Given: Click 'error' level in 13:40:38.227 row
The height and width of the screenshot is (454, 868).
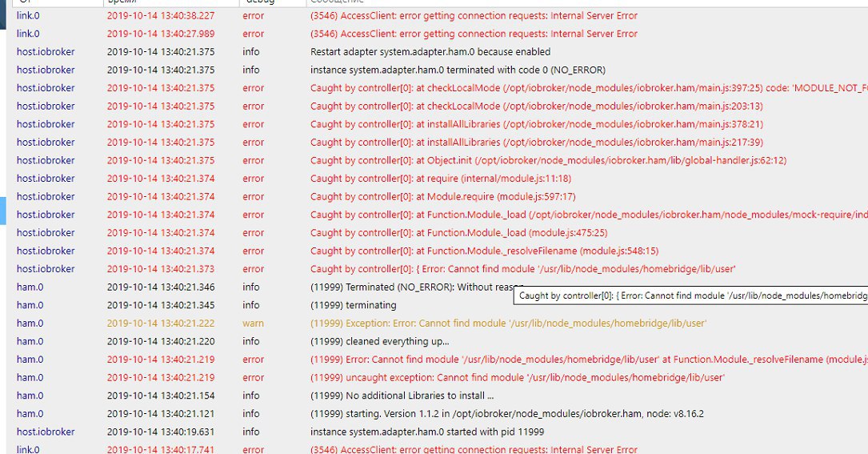Looking at the screenshot, I should [x=253, y=15].
